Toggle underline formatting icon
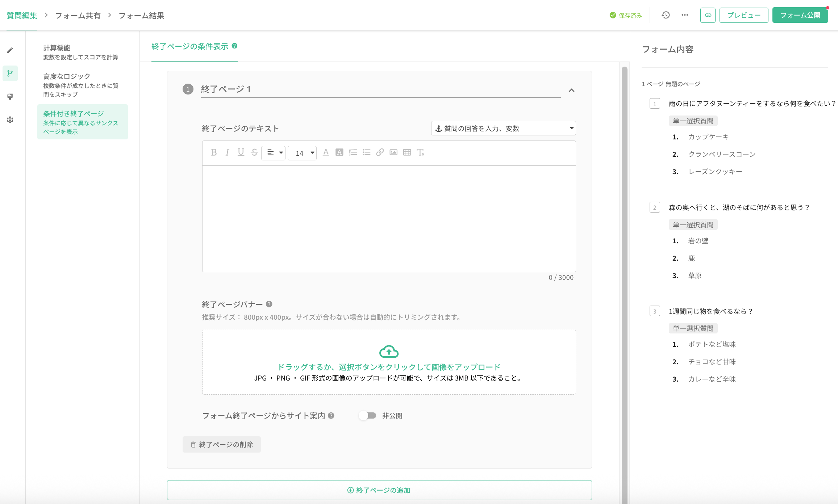 pos(241,152)
